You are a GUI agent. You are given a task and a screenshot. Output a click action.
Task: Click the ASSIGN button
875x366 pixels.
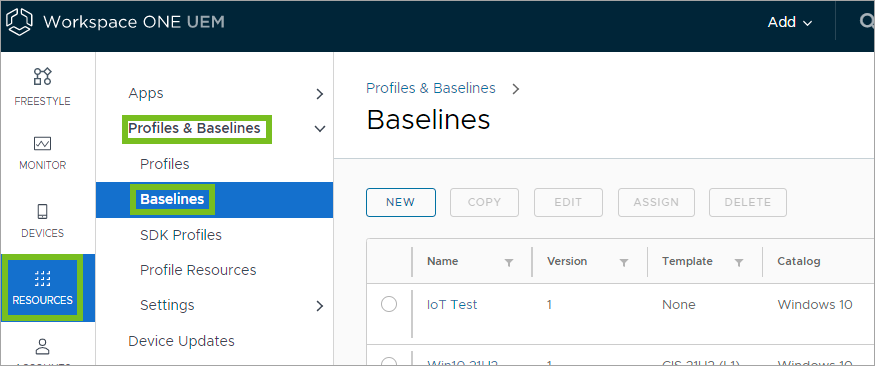[656, 202]
